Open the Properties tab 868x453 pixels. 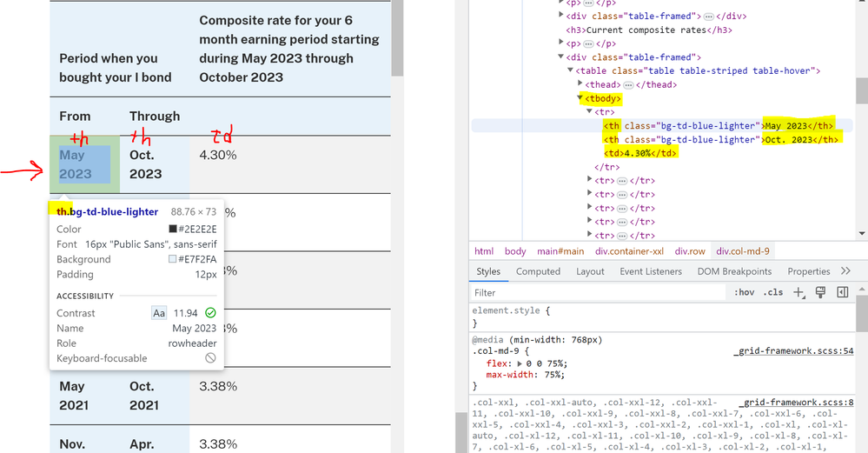pyautogui.click(x=809, y=271)
